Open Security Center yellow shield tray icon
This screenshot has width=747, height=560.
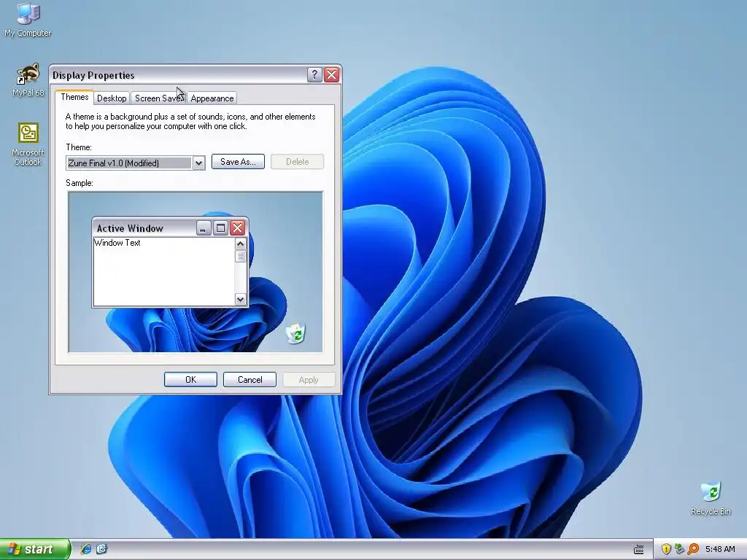click(666, 549)
